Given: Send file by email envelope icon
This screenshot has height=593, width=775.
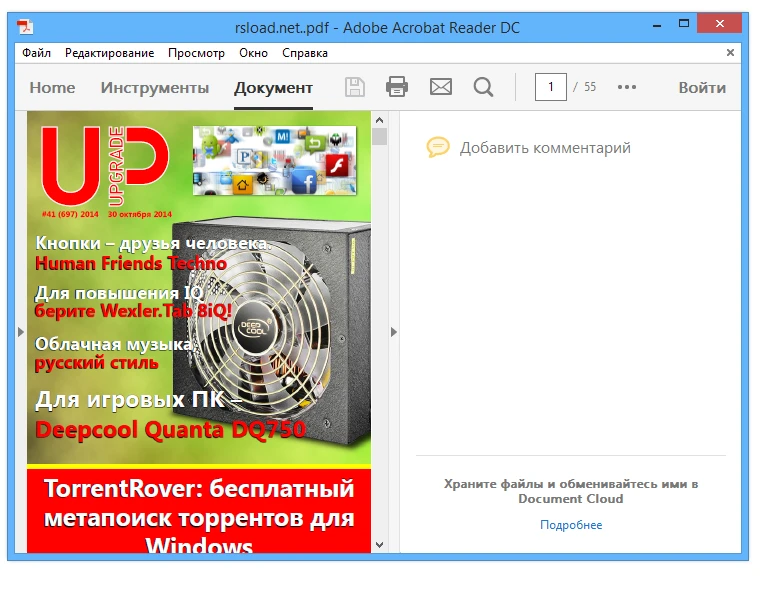Looking at the screenshot, I should pyautogui.click(x=441, y=87).
